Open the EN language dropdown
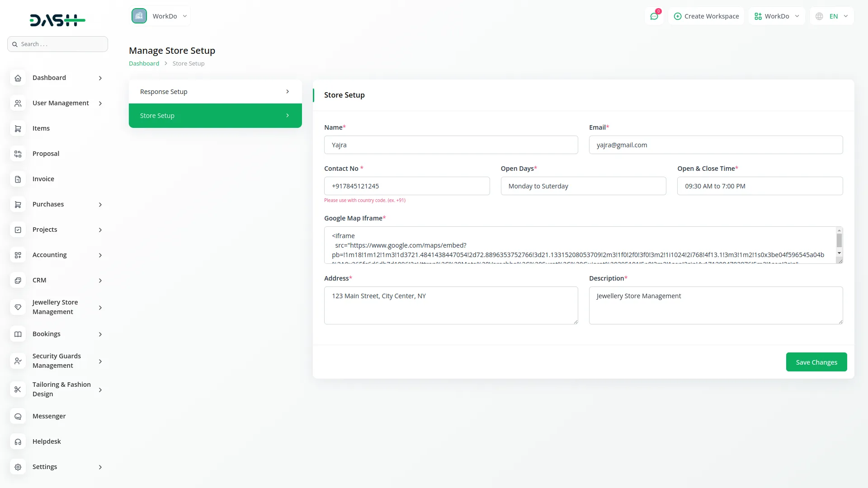 (832, 16)
